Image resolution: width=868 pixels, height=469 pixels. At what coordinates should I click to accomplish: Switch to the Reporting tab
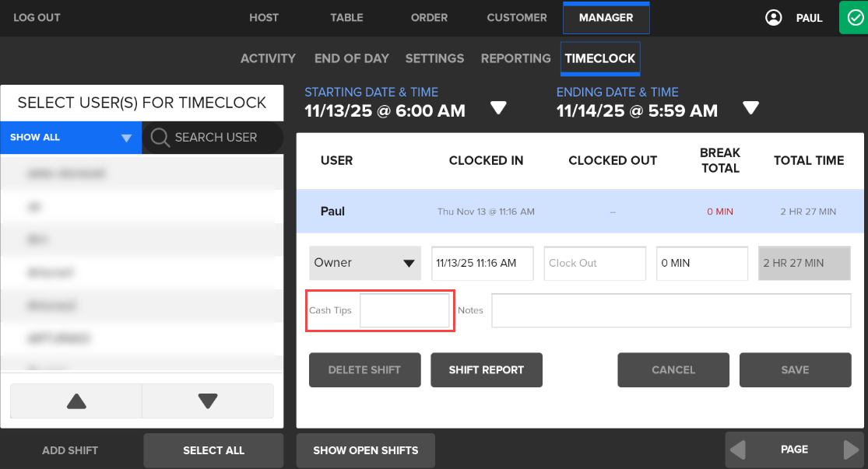[x=515, y=58]
